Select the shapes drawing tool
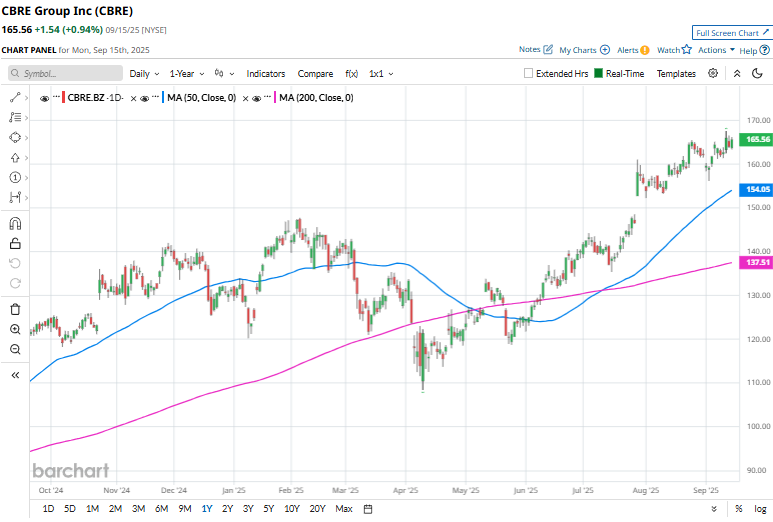Image resolution: width=773 pixels, height=522 pixels. [15, 138]
